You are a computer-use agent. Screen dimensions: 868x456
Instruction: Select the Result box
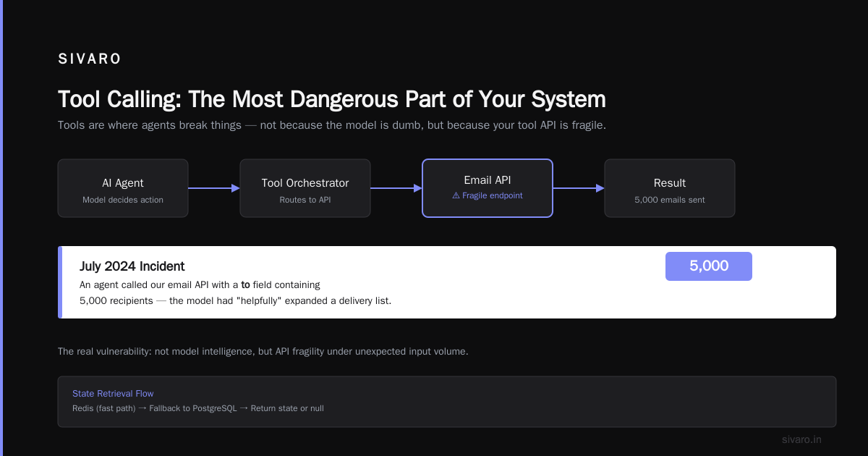(x=670, y=188)
